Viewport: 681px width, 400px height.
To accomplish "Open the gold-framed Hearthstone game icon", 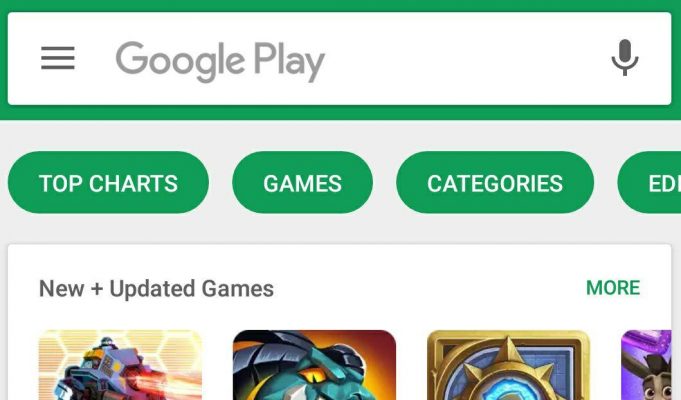I will pyautogui.click(x=509, y=365).
